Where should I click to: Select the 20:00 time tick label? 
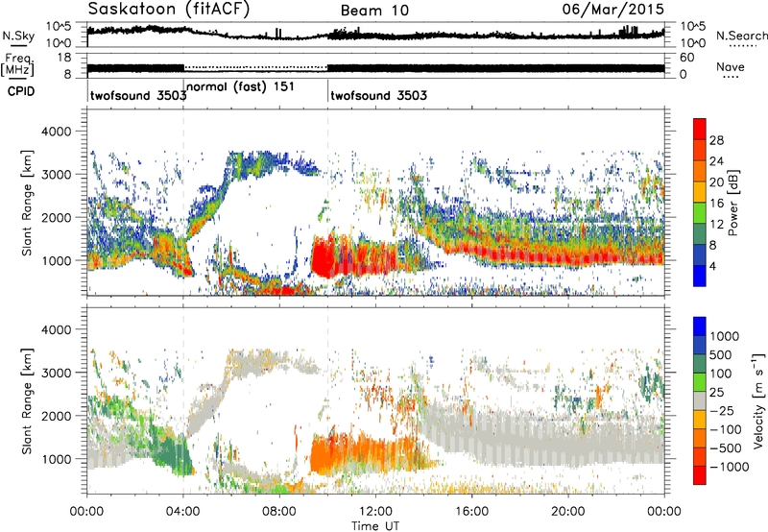coord(568,512)
